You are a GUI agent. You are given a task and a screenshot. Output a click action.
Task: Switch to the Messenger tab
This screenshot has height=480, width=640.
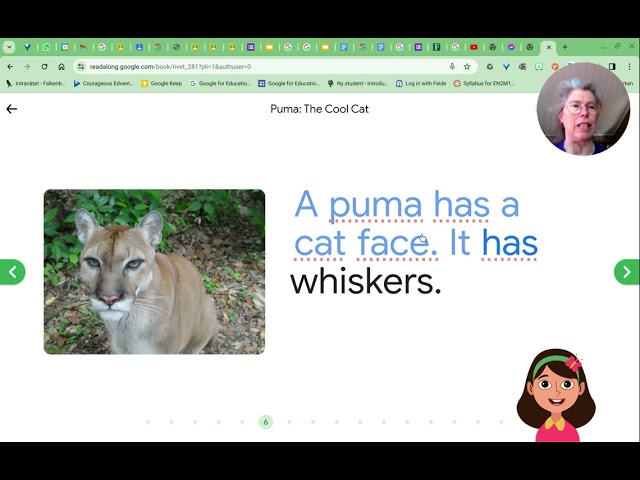point(511,47)
